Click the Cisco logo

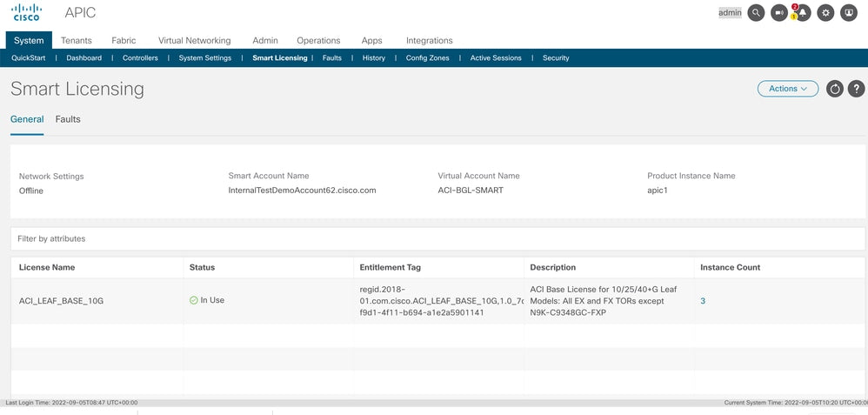(x=26, y=12)
